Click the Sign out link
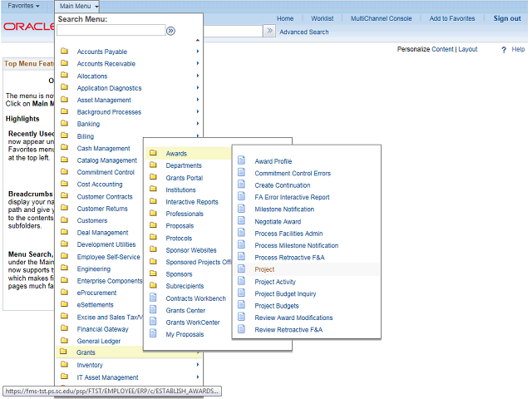Screen dimensions: 532x399 pyautogui.click(x=507, y=18)
